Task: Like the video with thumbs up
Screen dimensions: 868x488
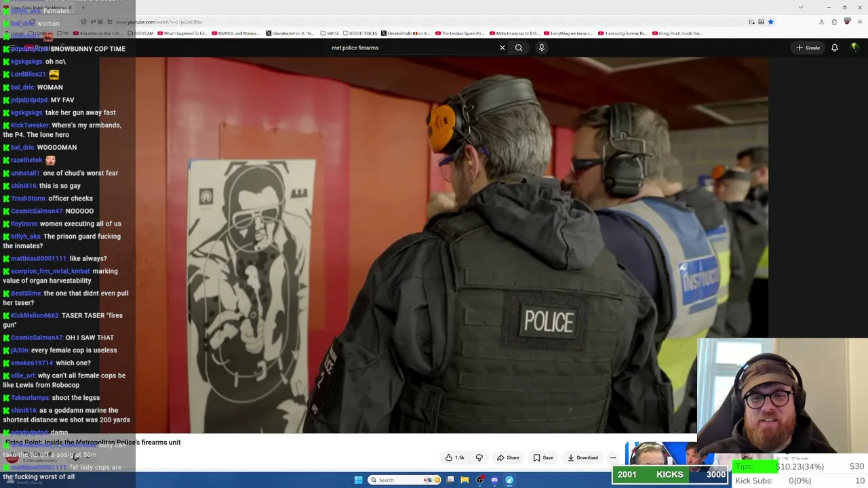Action: (455, 457)
